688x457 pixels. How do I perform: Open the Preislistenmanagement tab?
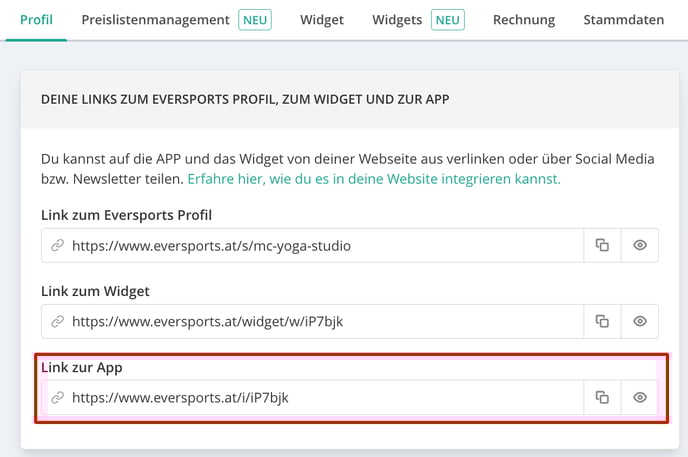(155, 20)
